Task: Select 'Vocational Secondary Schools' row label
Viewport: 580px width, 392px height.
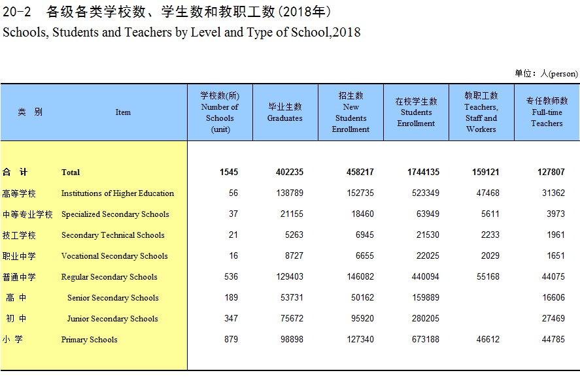Action: 114,256
